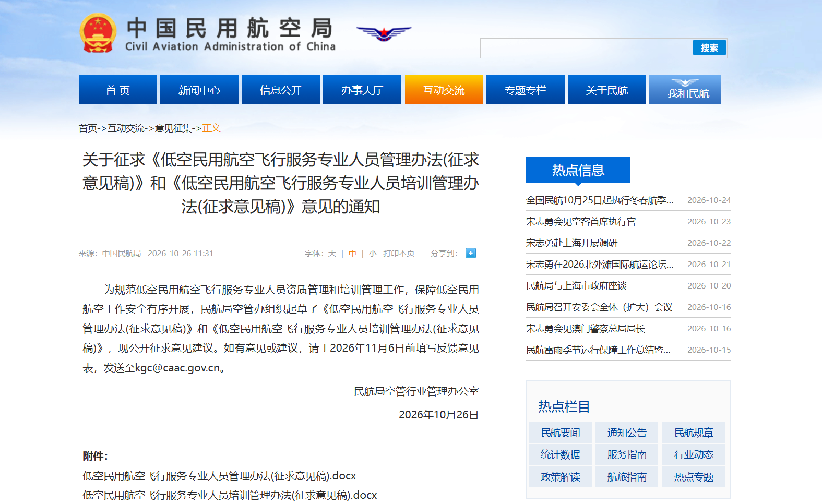Open the blue share plus icon
822x504 pixels.
click(471, 253)
